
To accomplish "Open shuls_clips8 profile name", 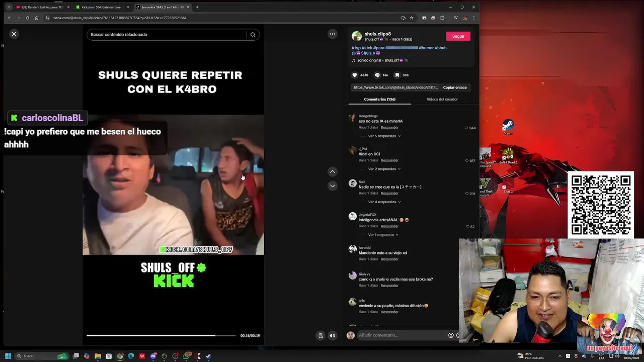I will click(377, 34).
